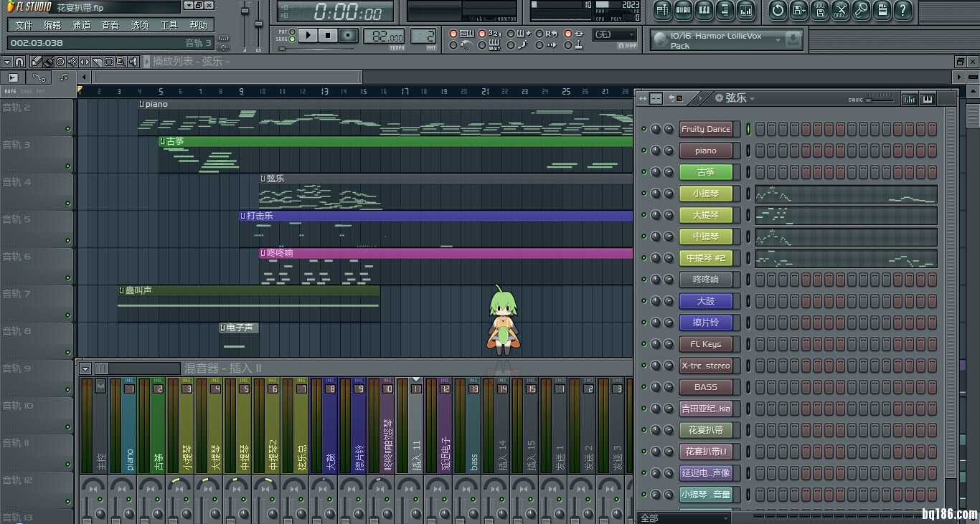Select the selection tool in playlist toolbar

109,62
